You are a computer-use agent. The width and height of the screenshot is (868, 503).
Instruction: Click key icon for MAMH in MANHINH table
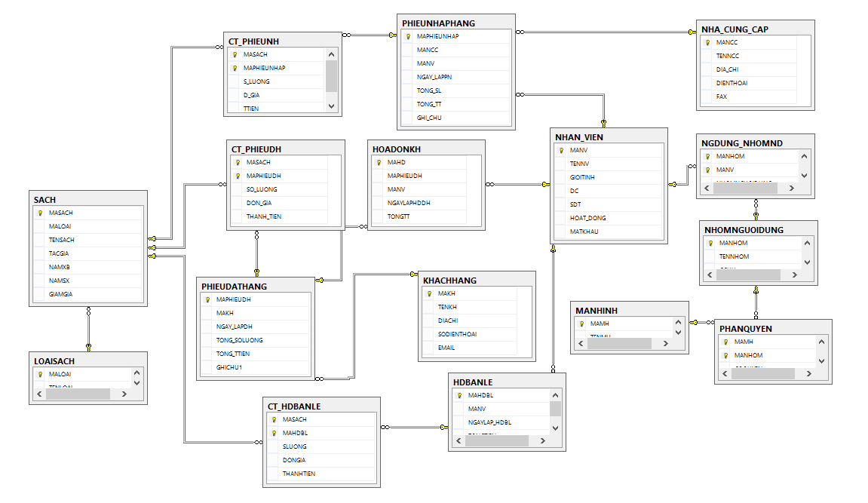(581, 324)
